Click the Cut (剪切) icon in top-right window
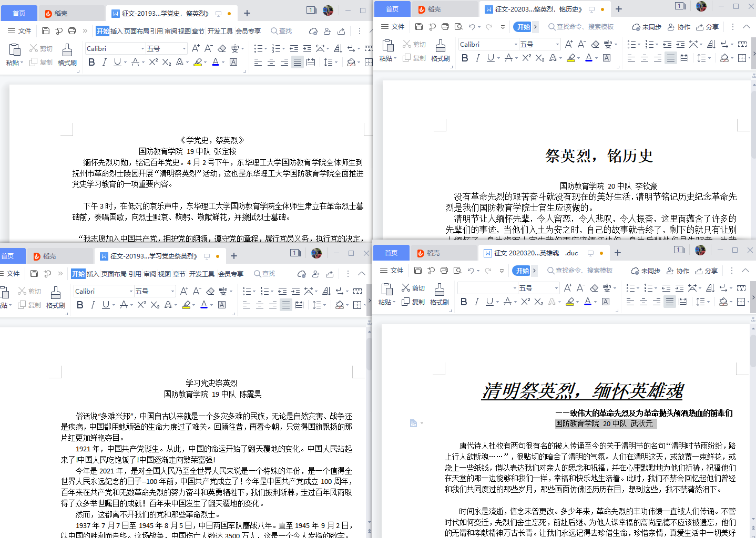This screenshot has width=756, height=538. 415,44
